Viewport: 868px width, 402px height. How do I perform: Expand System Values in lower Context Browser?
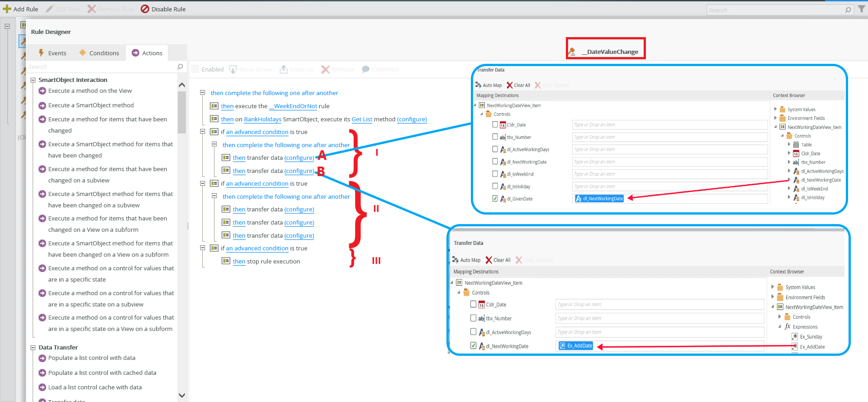click(x=773, y=287)
